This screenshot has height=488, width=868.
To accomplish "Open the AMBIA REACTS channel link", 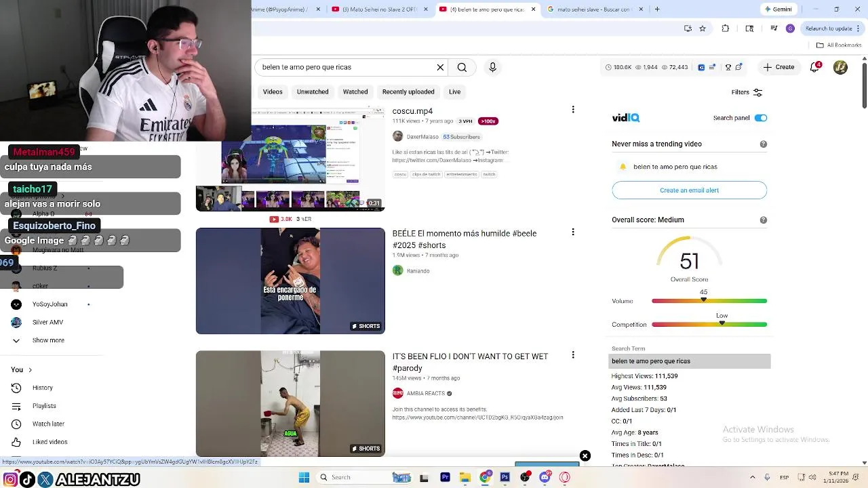I will tap(425, 393).
